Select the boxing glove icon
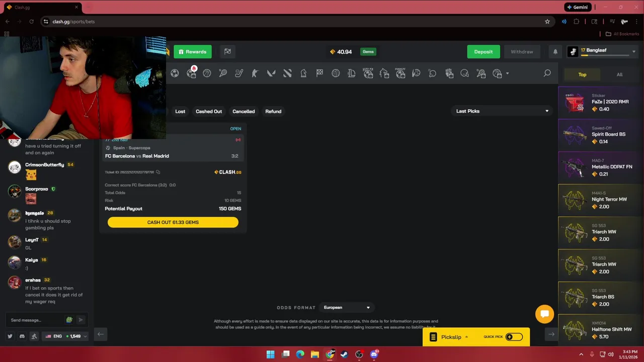644x362 pixels. click(x=449, y=73)
